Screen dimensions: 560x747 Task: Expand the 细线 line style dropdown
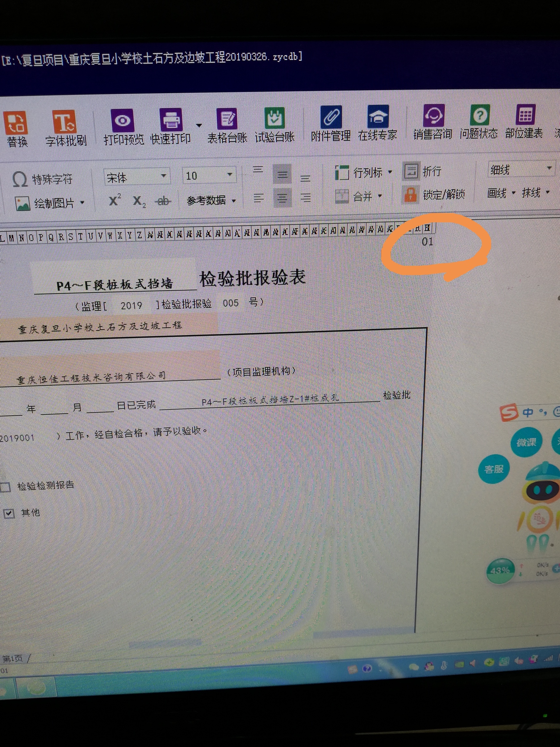click(x=549, y=168)
